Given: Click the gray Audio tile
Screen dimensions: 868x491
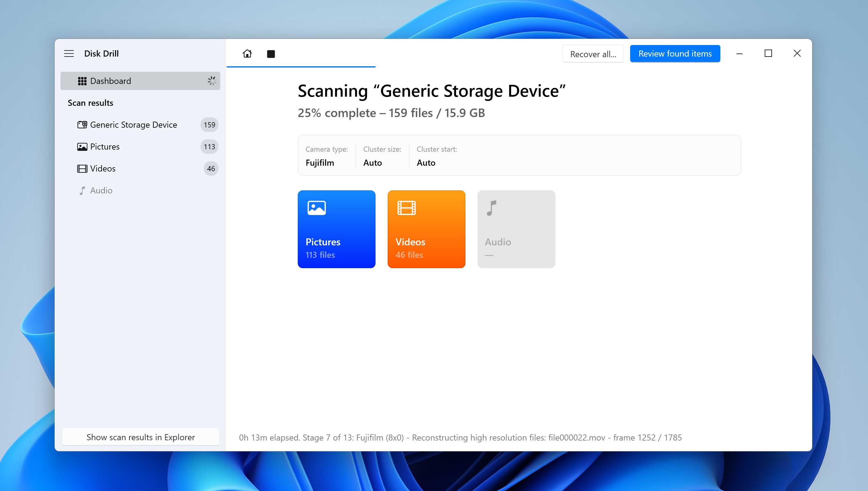Looking at the screenshot, I should pyautogui.click(x=516, y=229).
